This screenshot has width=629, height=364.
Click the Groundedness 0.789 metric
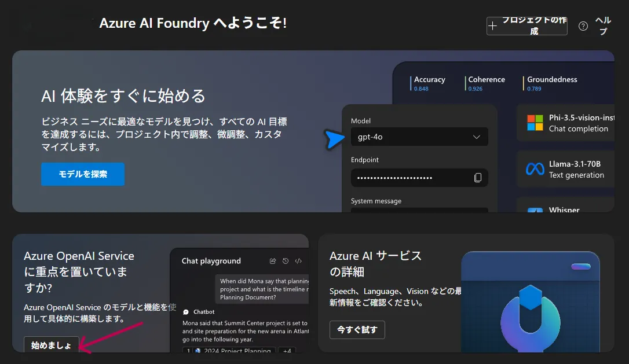coord(551,83)
